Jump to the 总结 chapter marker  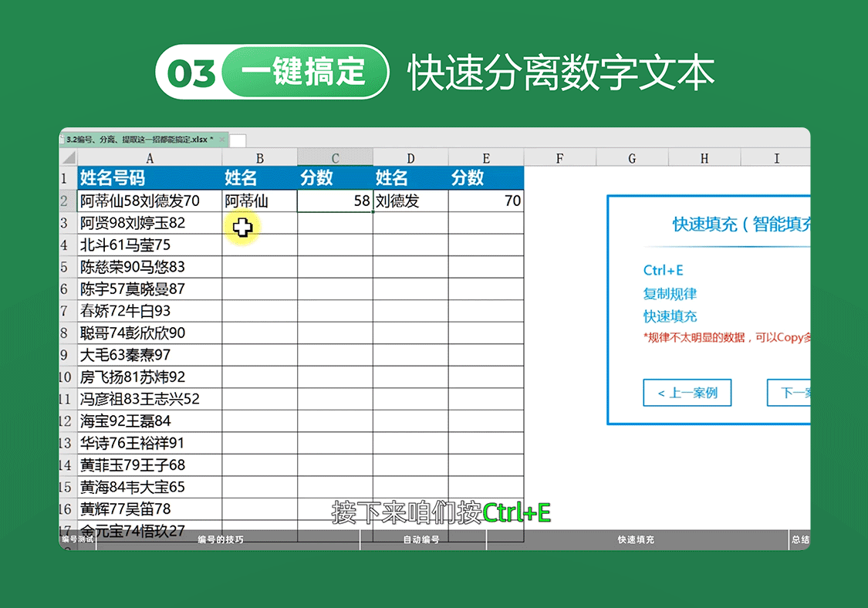coord(800,539)
